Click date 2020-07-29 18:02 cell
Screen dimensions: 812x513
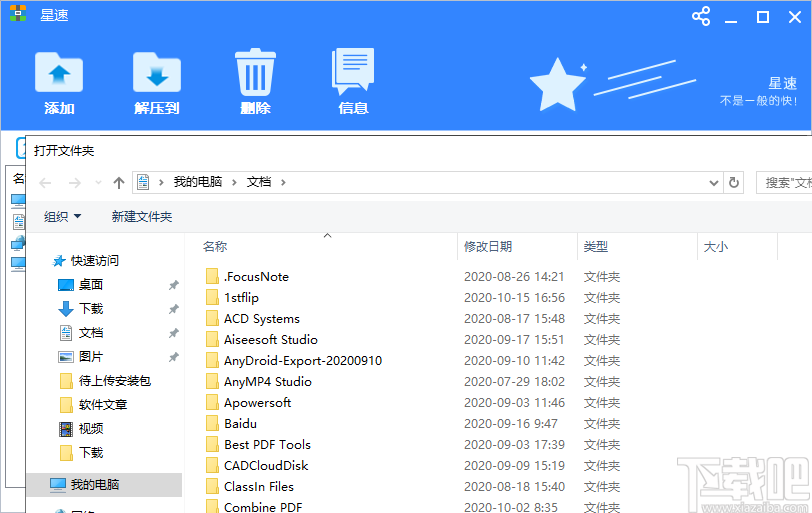514,382
